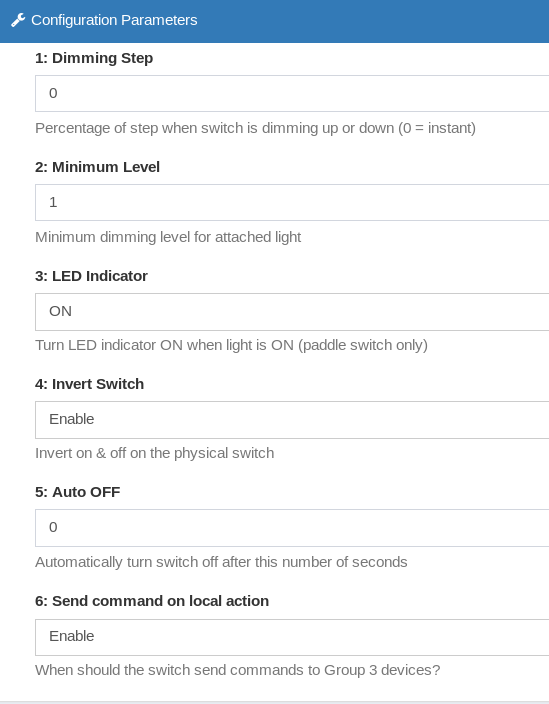Open the LED Indicator dropdown showing ON
This screenshot has height=704, width=549.
(292, 312)
